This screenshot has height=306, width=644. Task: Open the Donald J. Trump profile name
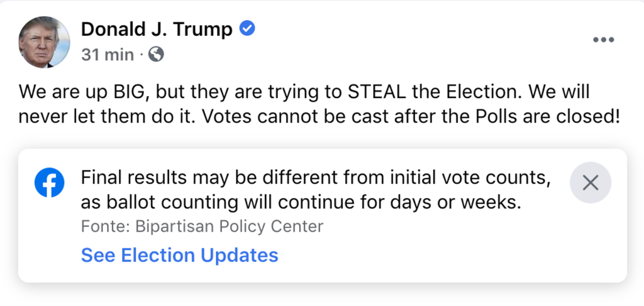coord(157,29)
